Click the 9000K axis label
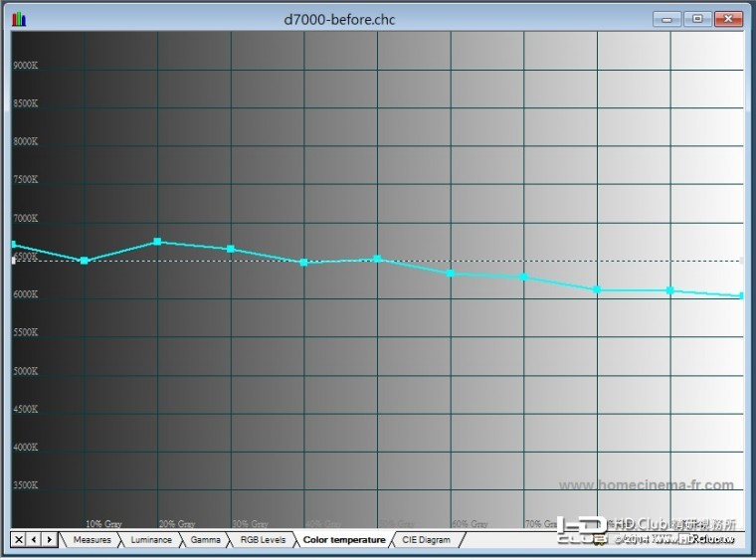 coord(26,65)
